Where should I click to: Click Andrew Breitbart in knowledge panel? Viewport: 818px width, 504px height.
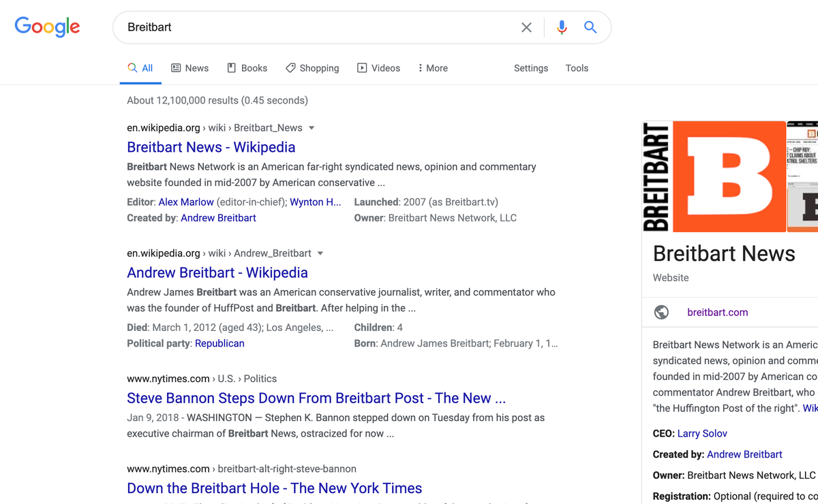744,454
